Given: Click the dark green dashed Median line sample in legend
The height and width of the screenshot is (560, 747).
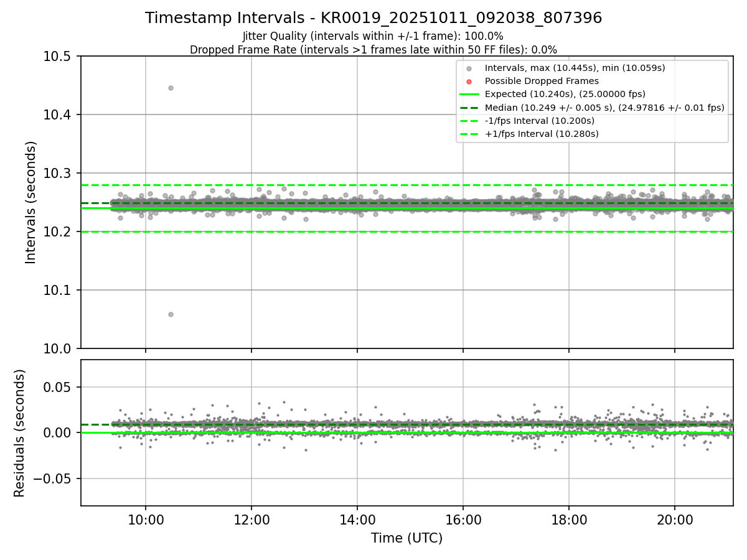Looking at the screenshot, I should click(x=469, y=108).
